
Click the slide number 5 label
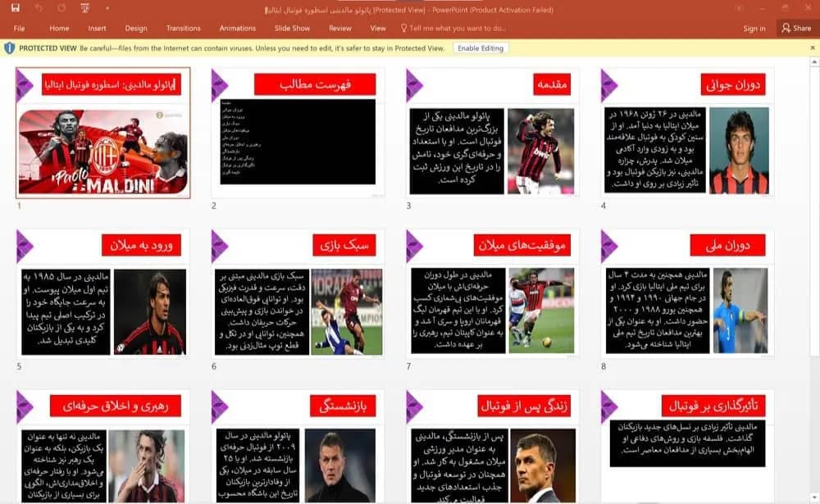(19, 366)
